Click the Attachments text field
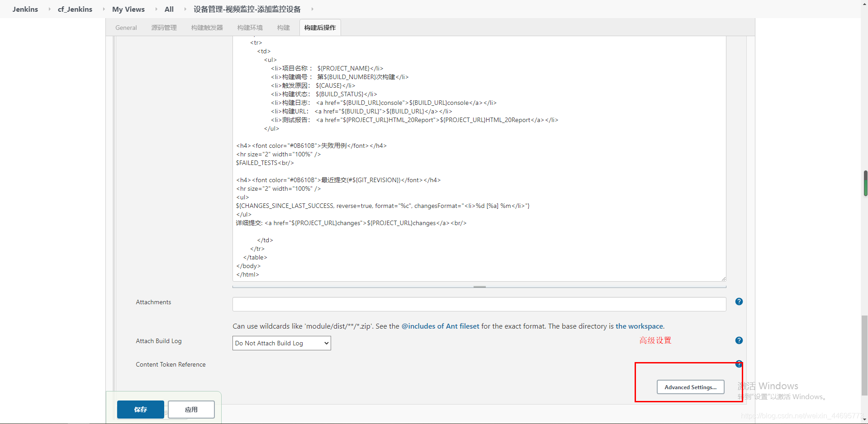 479,304
